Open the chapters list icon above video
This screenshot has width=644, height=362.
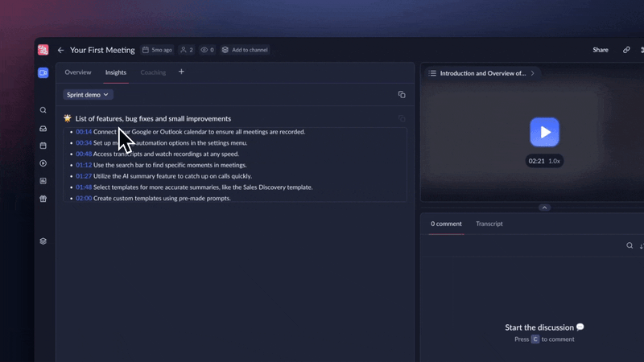(432, 73)
